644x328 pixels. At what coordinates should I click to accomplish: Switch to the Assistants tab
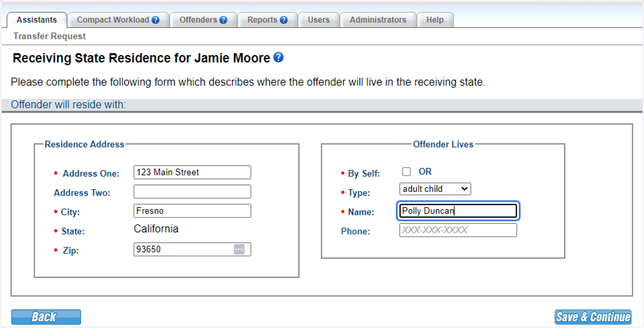36,20
